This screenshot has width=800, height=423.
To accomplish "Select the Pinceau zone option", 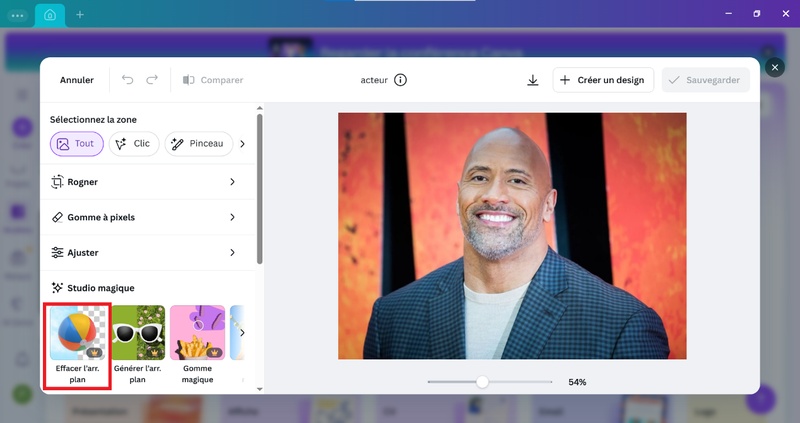I will [x=198, y=144].
